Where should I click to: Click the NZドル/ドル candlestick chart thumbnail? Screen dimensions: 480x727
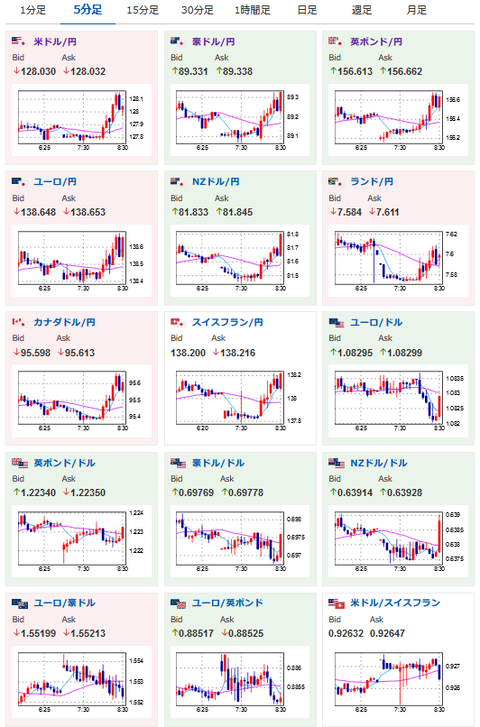(398, 541)
